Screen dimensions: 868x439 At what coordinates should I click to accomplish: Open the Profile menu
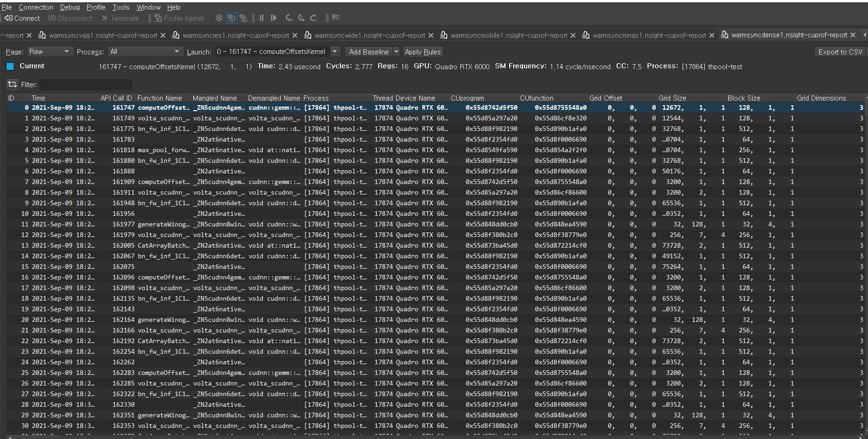point(95,7)
